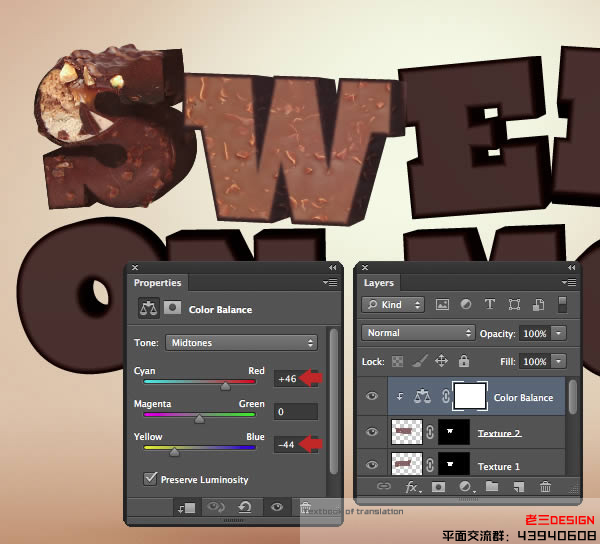Image resolution: width=600 pixels, height=544 pixels.
Task: Open the Normal blend mode dropdown
Action: coord(419,333)
